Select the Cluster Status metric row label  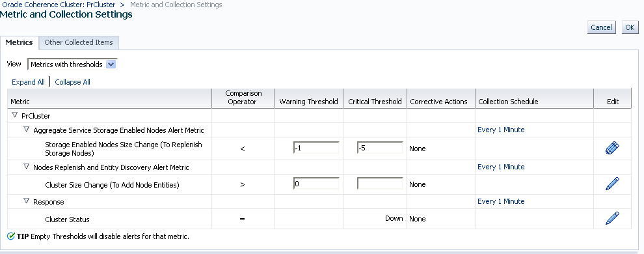coord(67,219)
